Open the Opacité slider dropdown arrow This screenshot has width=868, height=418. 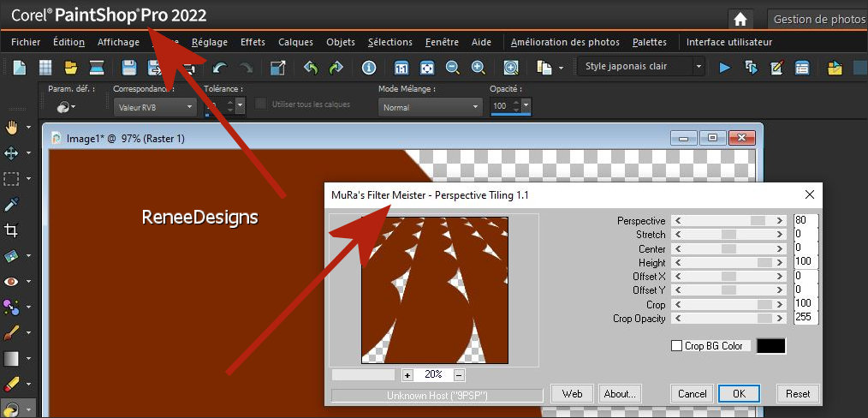coord(526,105)
